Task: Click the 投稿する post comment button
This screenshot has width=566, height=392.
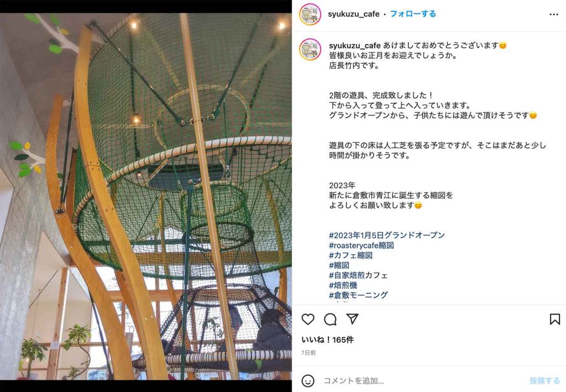Action: click(544, 381)
